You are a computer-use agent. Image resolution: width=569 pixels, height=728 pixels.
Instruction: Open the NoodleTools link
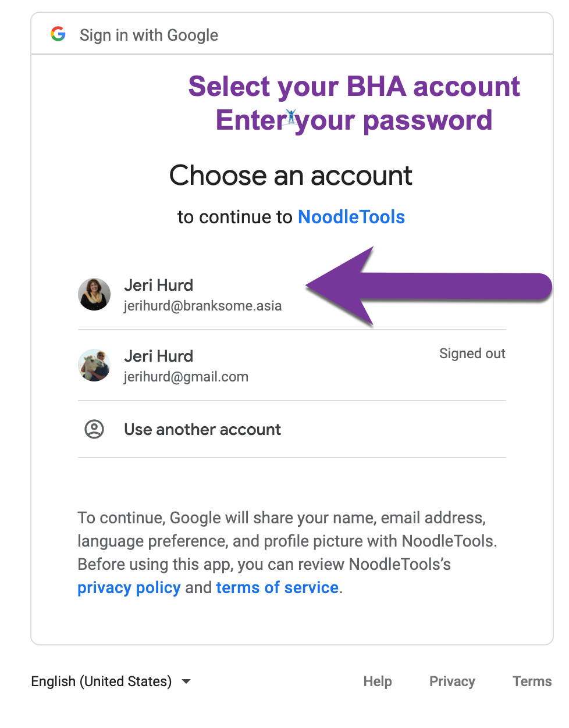(351, 217)
